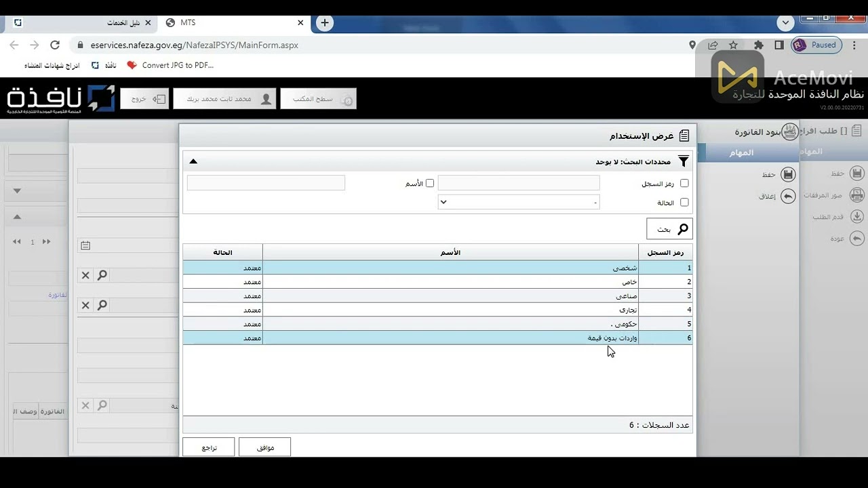Click the بنود الفاتورة ship emblem icon
The image size is (868, 488).
tap(790, 131)
